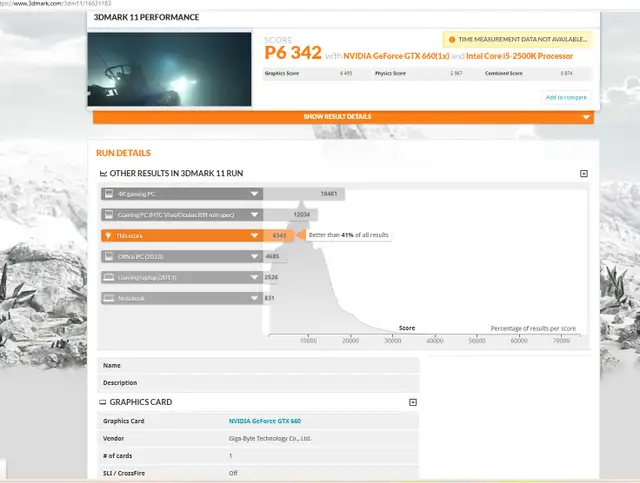Click the 831 score for Notebook
The width and height of the screenshot is (640, 483).
point(269,298)
